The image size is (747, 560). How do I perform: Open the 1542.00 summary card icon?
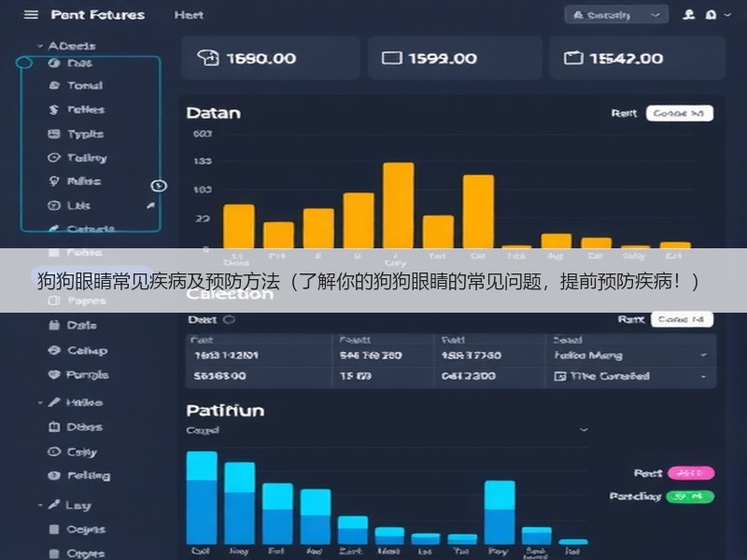point(573,58)
